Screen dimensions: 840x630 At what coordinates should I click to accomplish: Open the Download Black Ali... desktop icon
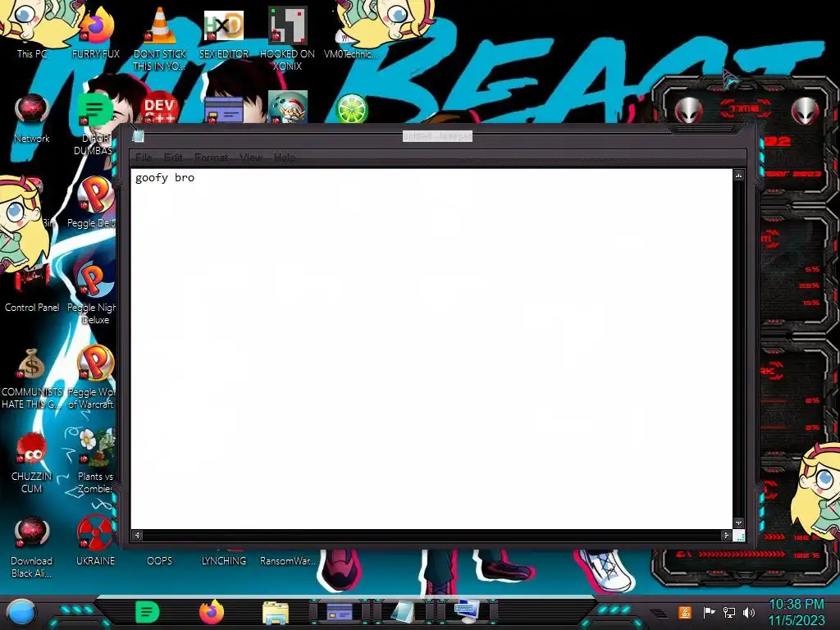[x=32, y=533]
